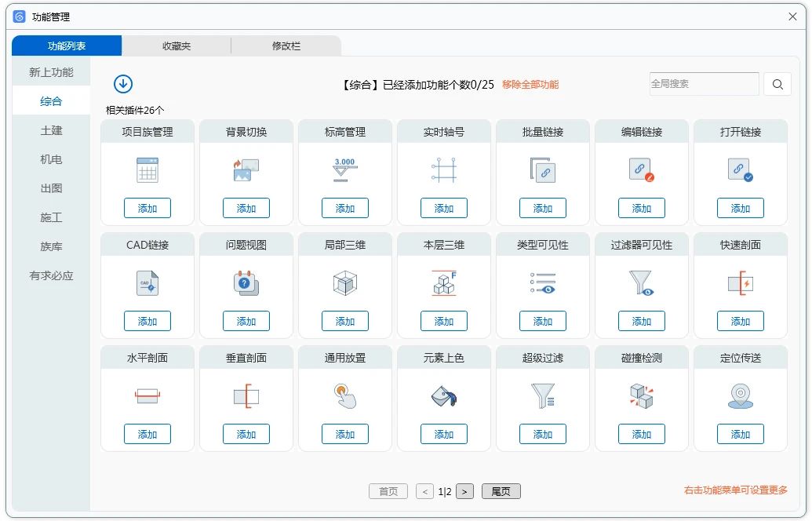Click 移除全部功能 link
The image size is (812, 521).
(530, 85)
